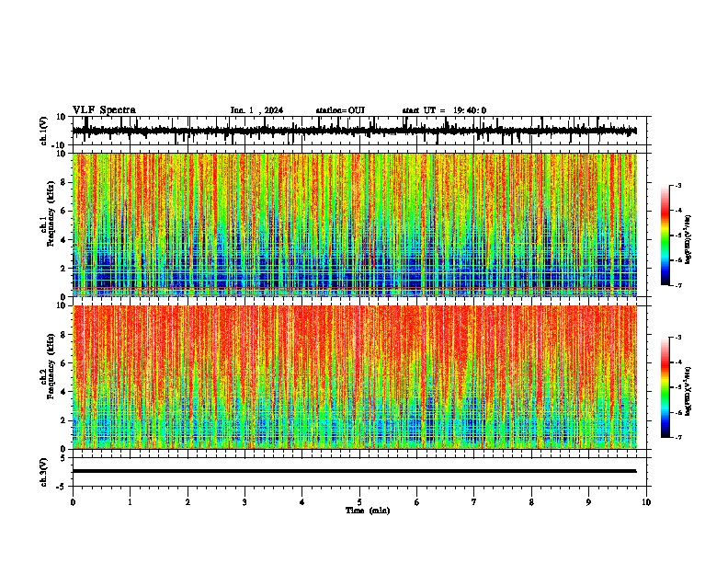Click the ch.1 color bar log(PSD) label

coord(688,239)
